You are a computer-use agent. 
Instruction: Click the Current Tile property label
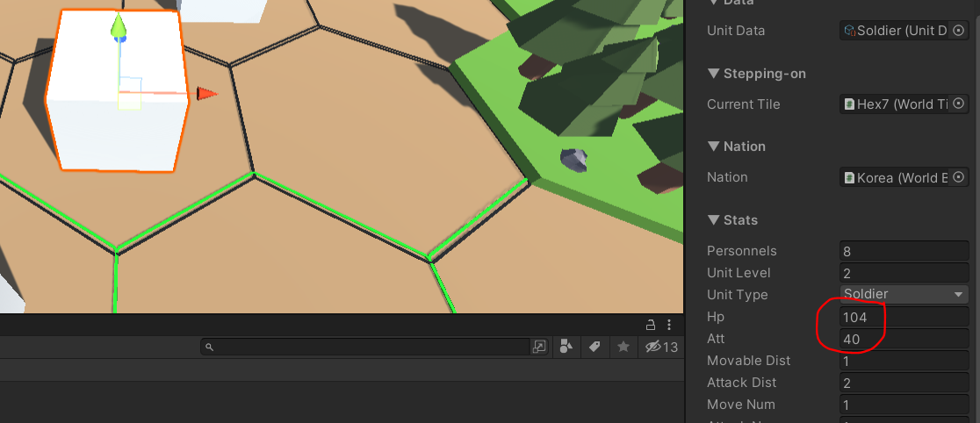click(x=744, y=104)
